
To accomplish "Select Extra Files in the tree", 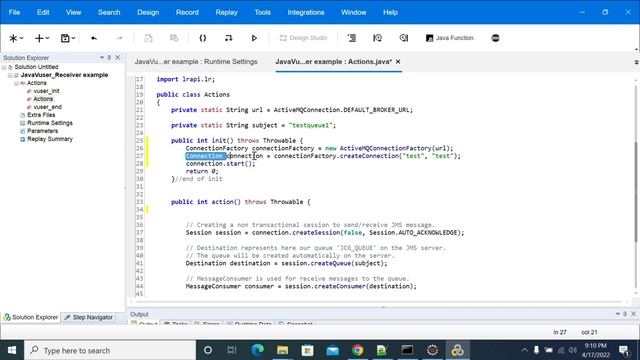I will (41, 115).
